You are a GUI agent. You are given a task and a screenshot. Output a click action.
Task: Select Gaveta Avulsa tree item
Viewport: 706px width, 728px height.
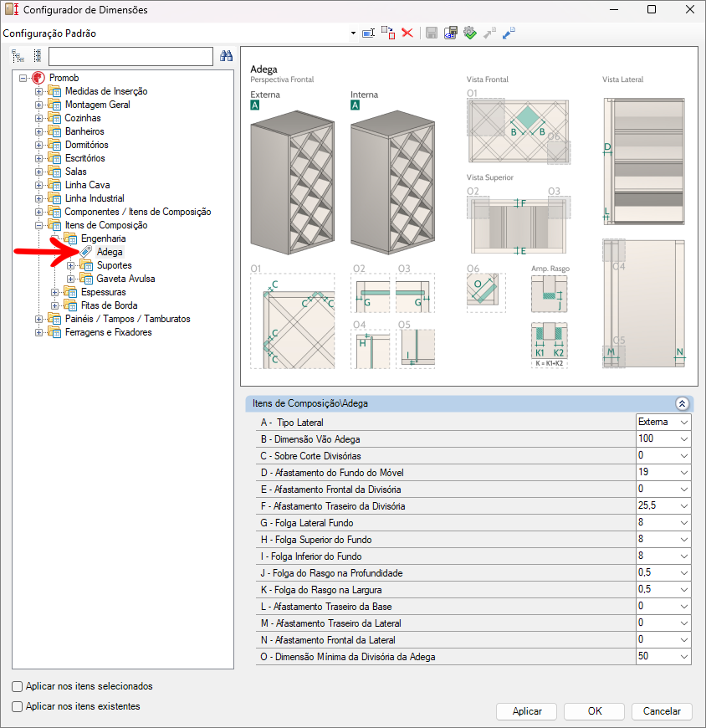click(125, 279)
